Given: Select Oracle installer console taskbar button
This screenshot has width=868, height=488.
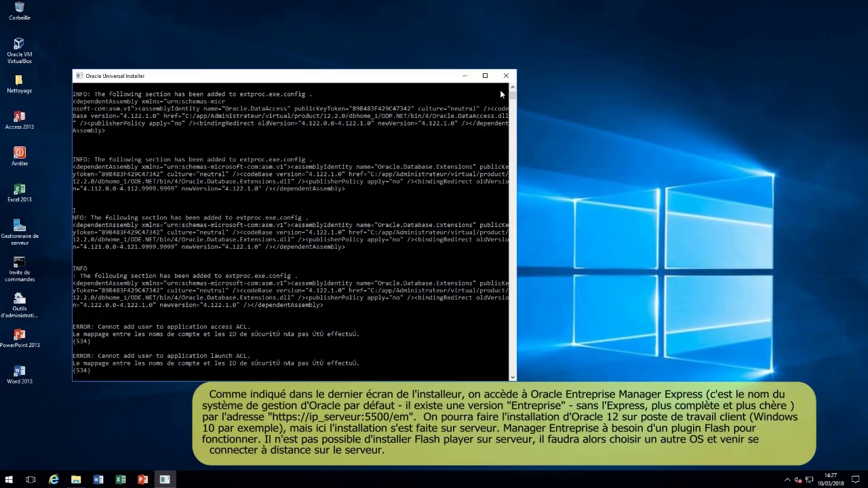Looking at the screenshot, I should (165, 479).
